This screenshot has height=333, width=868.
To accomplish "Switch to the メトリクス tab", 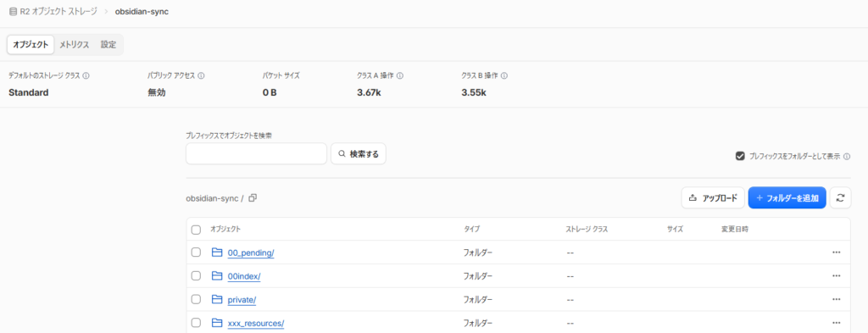I will click(75, 45).
